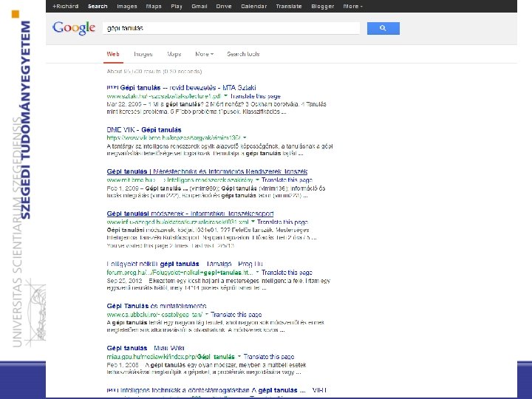Click the Intelligens módszerek szakirány breadcrumb
Screen dimensions: 532x399
pos(211,180)
